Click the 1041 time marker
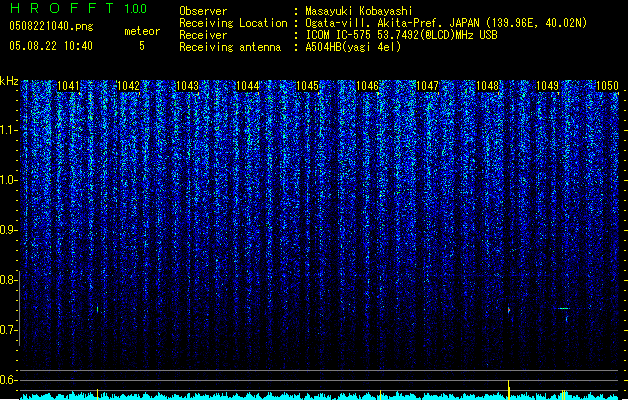Image resolution: width=629 pixels, height=400 pixels. tap(68, 86)
